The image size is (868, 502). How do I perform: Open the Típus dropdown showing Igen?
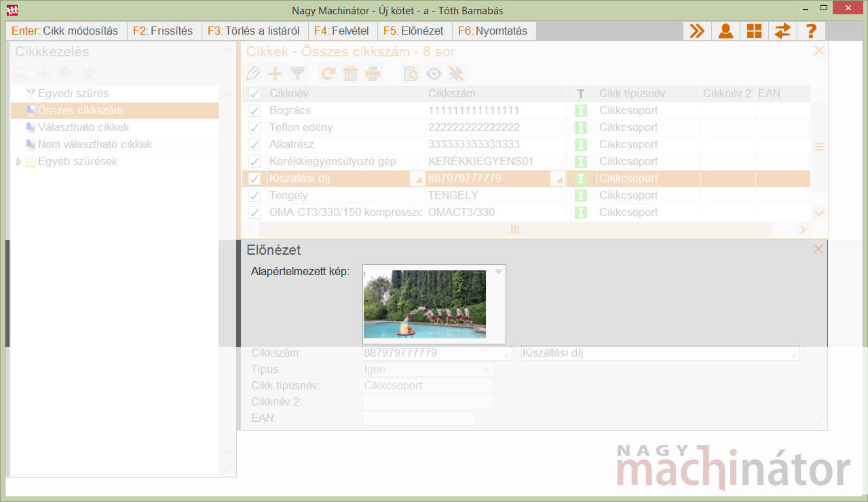coord(486,370)
